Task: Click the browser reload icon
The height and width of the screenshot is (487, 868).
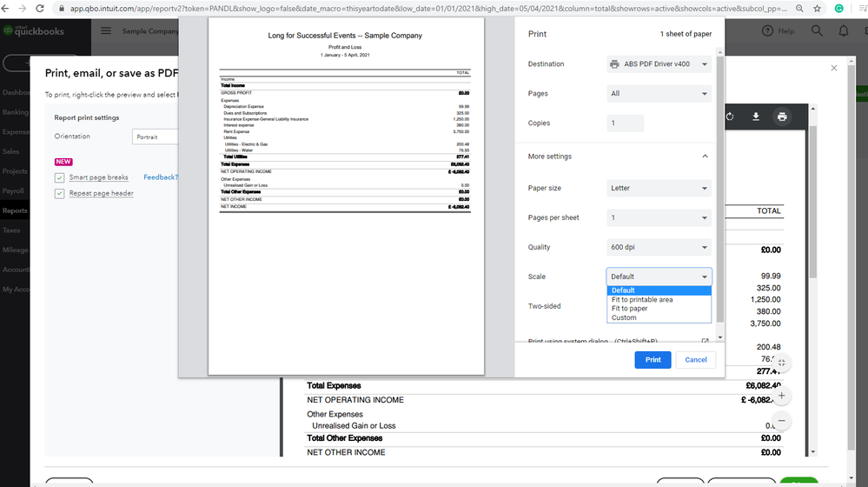Action: tap(40, 9)
